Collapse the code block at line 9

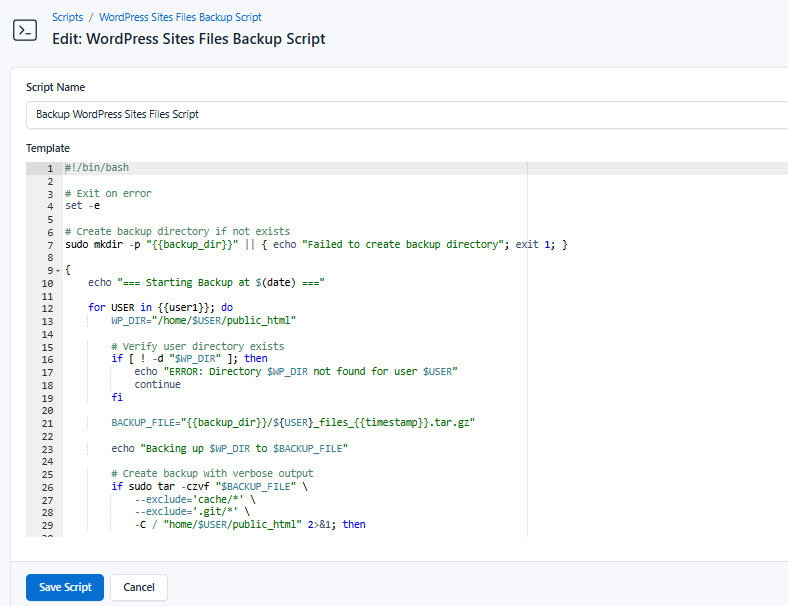pyautogui.click(x=58, y=271)
